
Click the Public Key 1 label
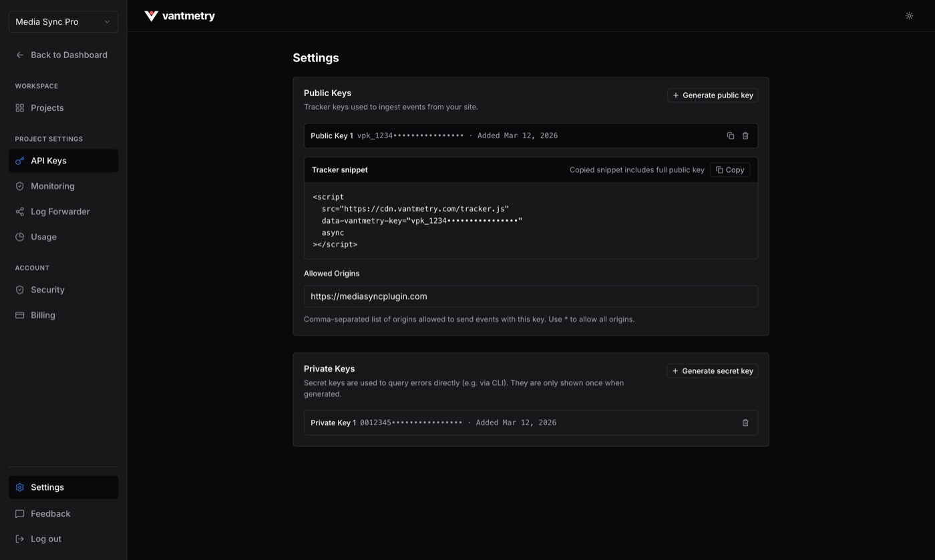[x=332, y=136]
